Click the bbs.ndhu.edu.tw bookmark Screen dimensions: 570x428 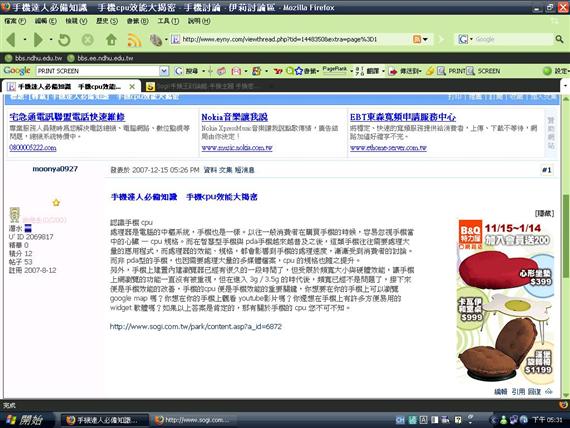(34, 58)
